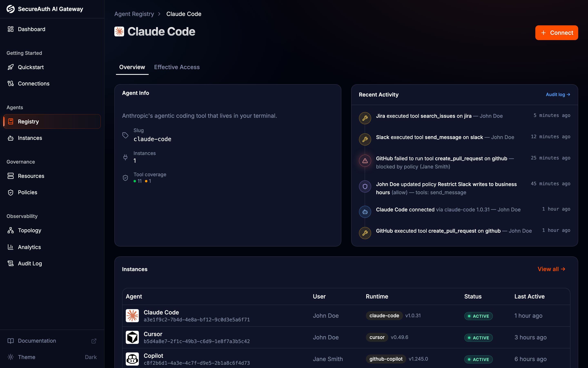Click the ACTIVE status badge for Claude Code
Viewport: 588px width, 368px height.
pos(478,316)
